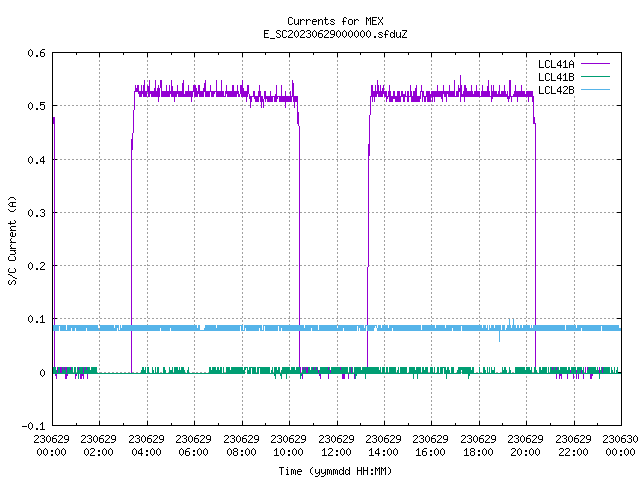
Task: Click the '230629 02:00' x-axis tick label
Action: [x=98, y=446]
